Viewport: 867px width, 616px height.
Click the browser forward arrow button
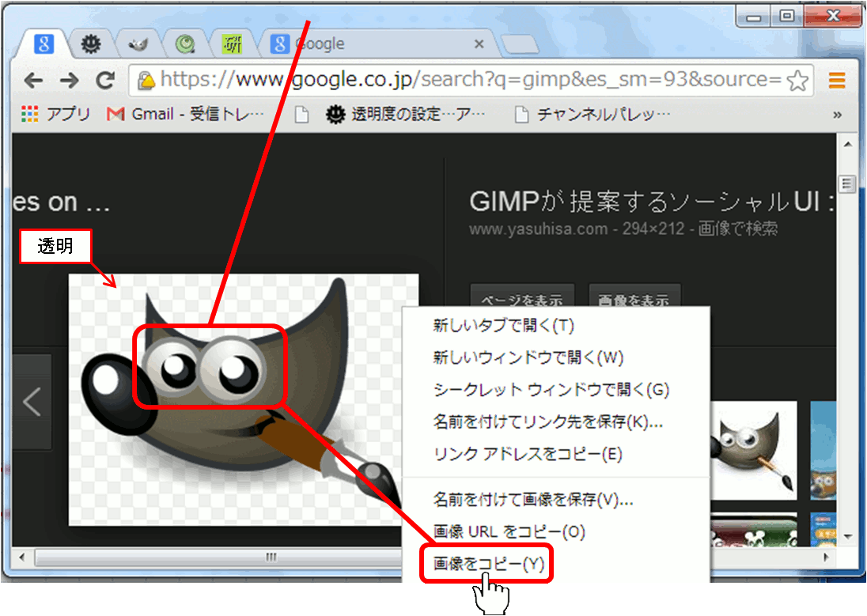tap(70, 80)
